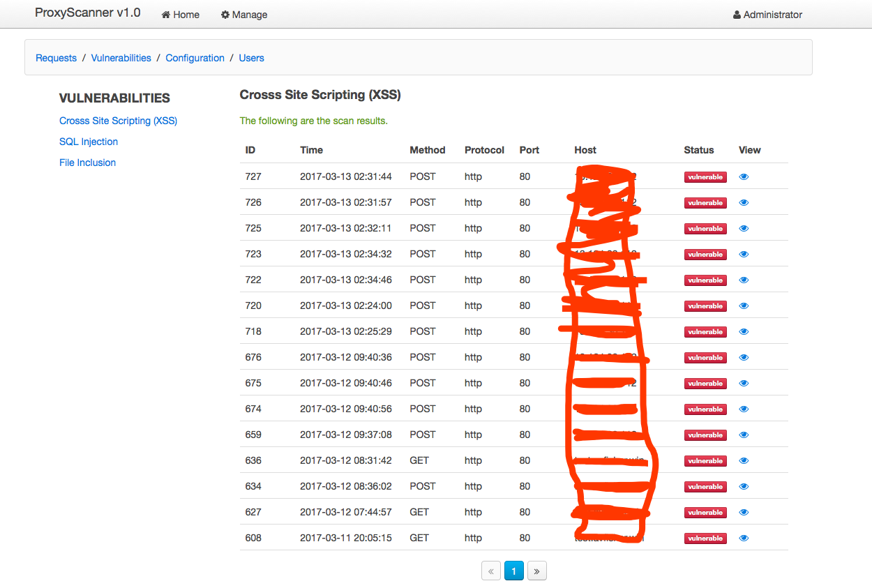Select SQL Injection in the sidebar
Viewport: 872px width, 588px height.
coord(89,142)
